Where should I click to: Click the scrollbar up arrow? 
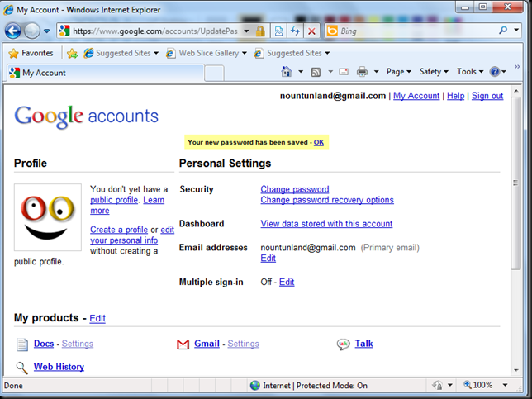point(515,91)
